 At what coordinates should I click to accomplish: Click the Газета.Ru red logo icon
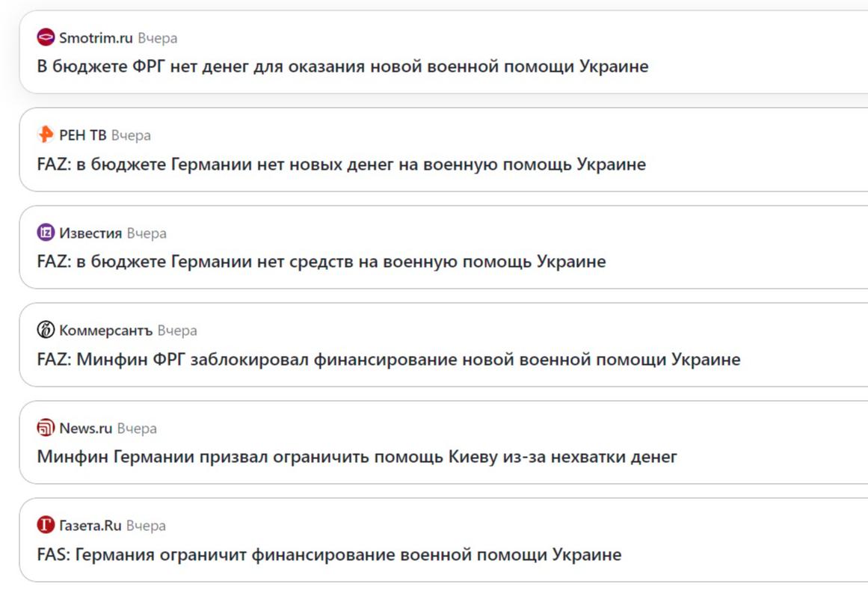tap(46, 526)
